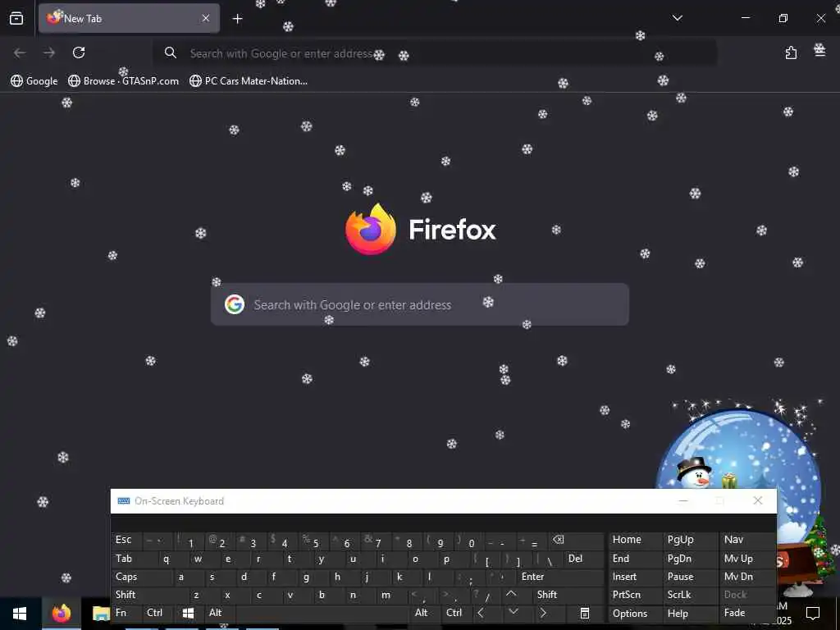Click the End key on On-Screen Keyboard
The height and width of the screenshot is (630, 840).
[635, 559]
